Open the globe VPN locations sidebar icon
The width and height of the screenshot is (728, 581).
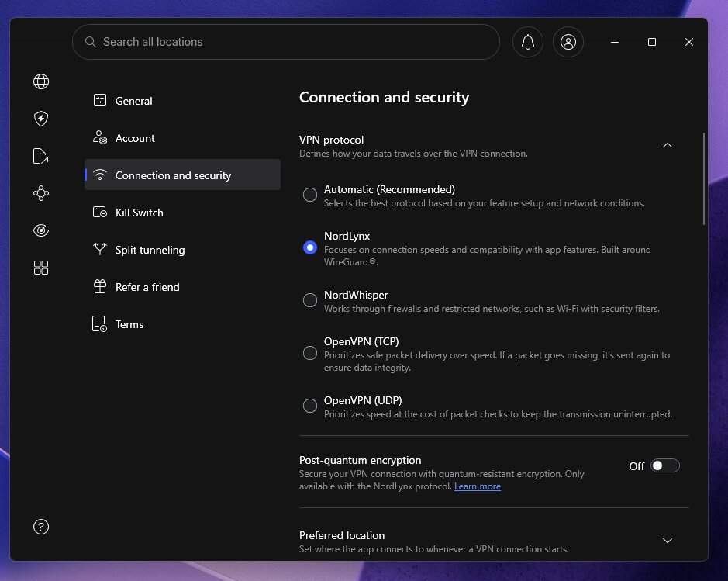(x=41, y=81)
